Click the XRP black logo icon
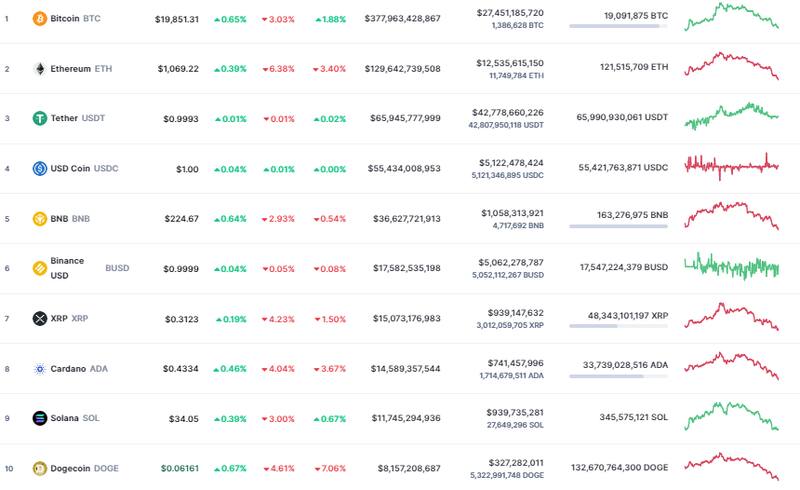The image size is (800, 490). click(x=40, y=318)
